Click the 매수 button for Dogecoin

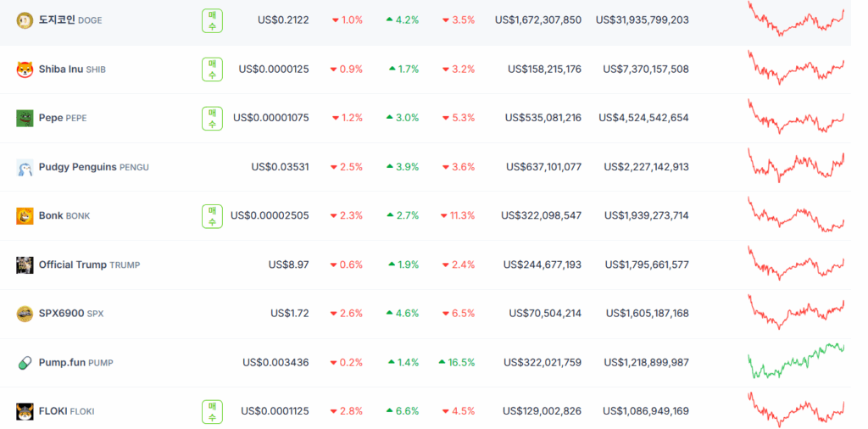212,20
